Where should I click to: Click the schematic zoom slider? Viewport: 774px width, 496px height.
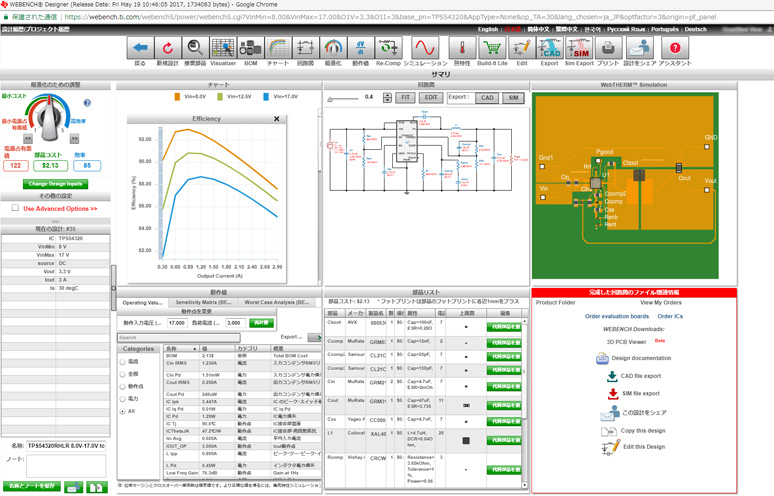(x=344, y=99)
